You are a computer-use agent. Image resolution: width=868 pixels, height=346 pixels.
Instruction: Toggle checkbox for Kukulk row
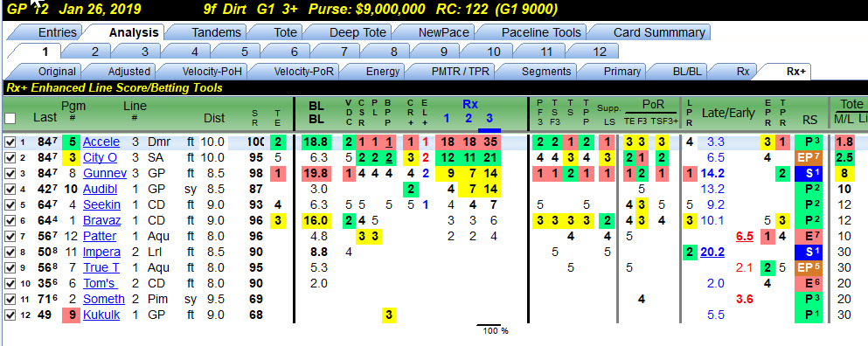[10, 315]
